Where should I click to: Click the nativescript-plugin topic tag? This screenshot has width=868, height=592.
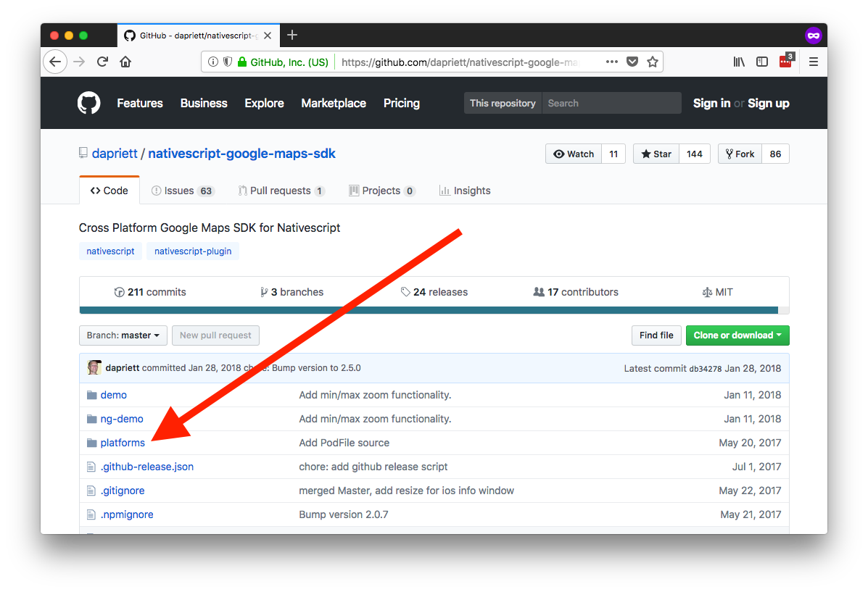pyautogui.click(x=193, y=251)
